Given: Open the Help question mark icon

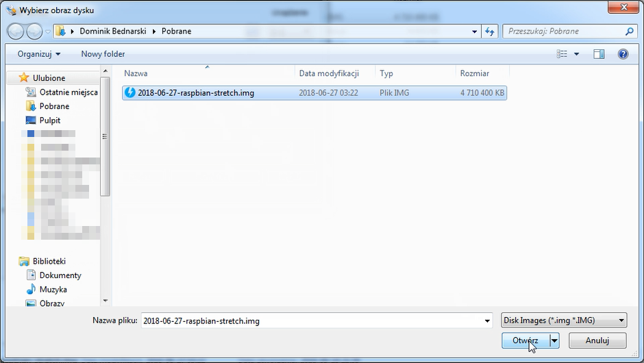Looking at the screenshot, I should coord(623,54).
